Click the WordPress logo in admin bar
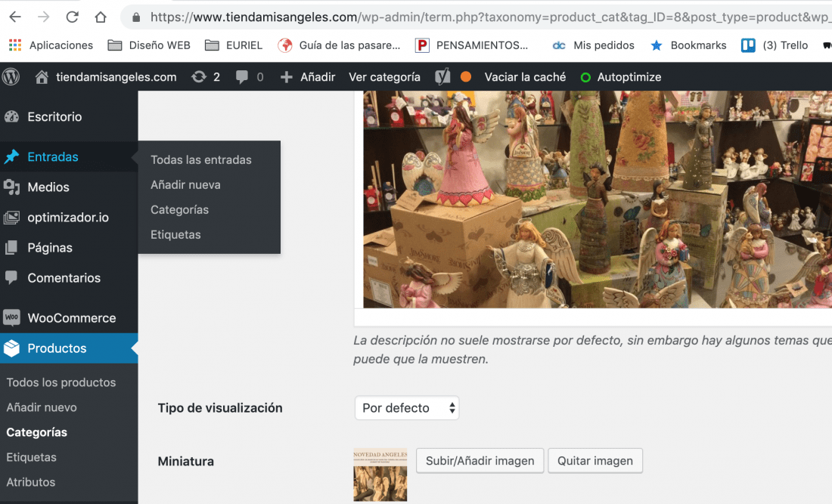Image resolution: width=832 pixels, height=504 pixels. point(11,77)
